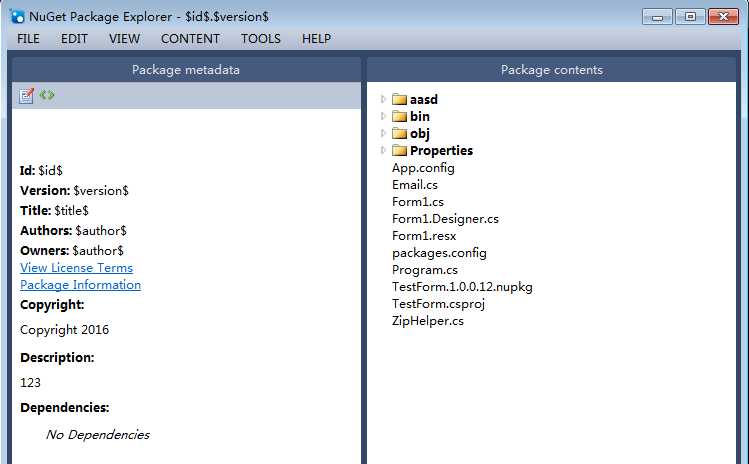Click the Package metadata panel header
Viewport: 749px width, 464px height.
(186, 70)
